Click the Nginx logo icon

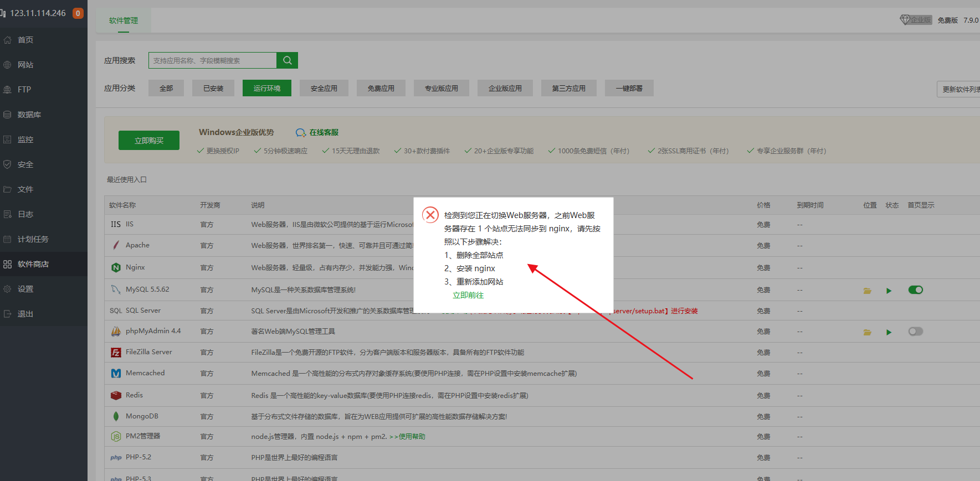(116, 267)
